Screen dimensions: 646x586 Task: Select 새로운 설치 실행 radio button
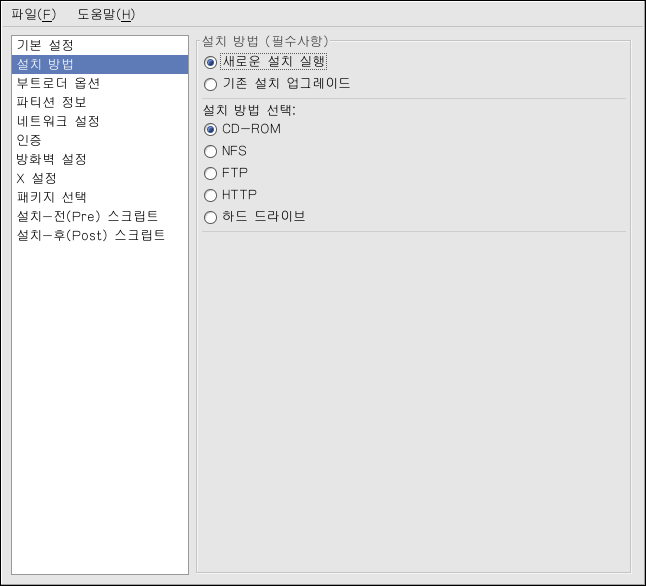pos(210,62)
